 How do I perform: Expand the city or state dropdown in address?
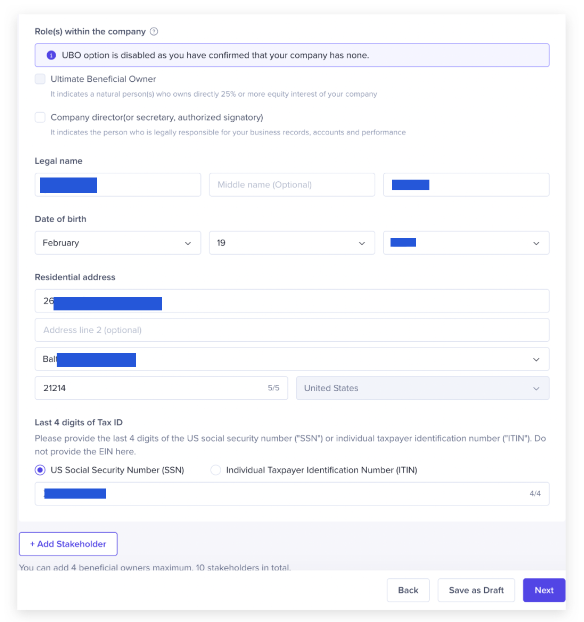point(292,359)
